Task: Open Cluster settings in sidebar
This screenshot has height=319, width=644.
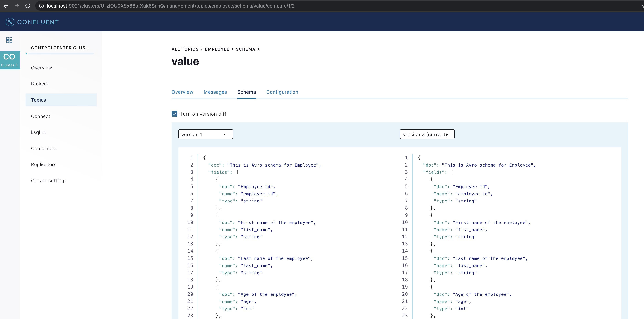Action: [49, 181]
